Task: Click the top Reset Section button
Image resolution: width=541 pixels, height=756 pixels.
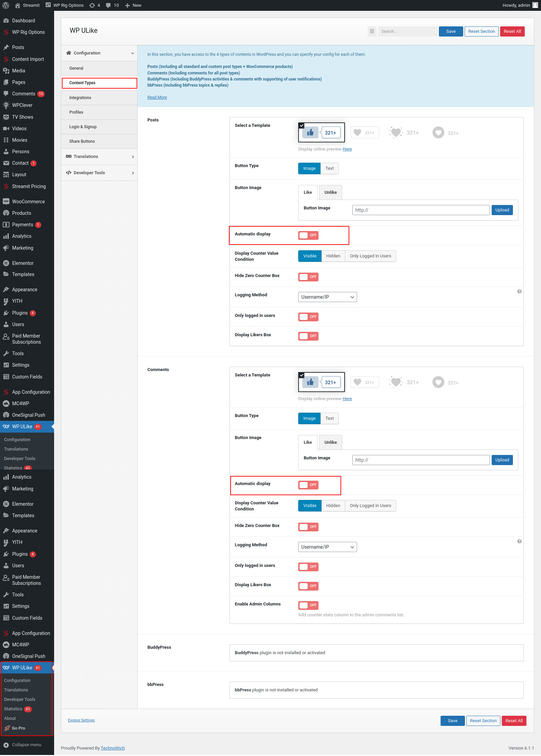Action: (481, 31)
